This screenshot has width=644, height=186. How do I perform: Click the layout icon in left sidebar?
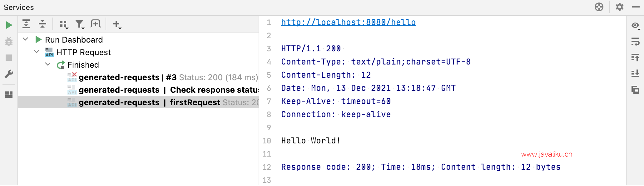click(x=9, y=95)
